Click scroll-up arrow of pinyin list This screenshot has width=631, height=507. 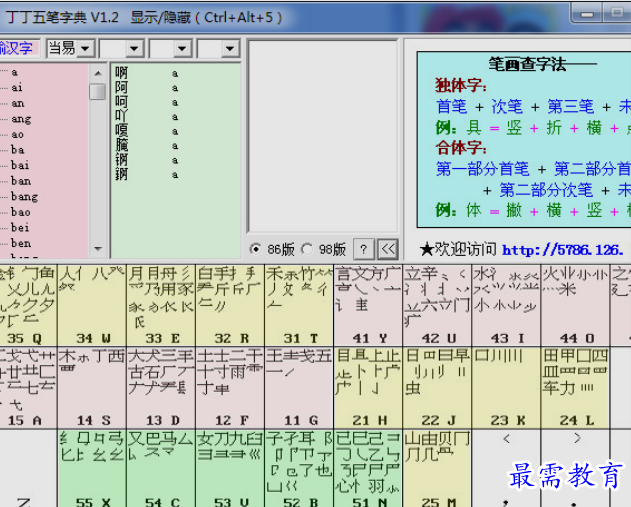98,73
